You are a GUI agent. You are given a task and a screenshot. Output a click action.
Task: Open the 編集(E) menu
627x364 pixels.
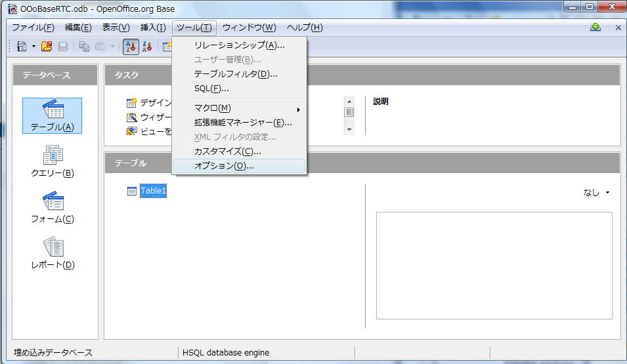pyautogui.click(x=78, y=28)
